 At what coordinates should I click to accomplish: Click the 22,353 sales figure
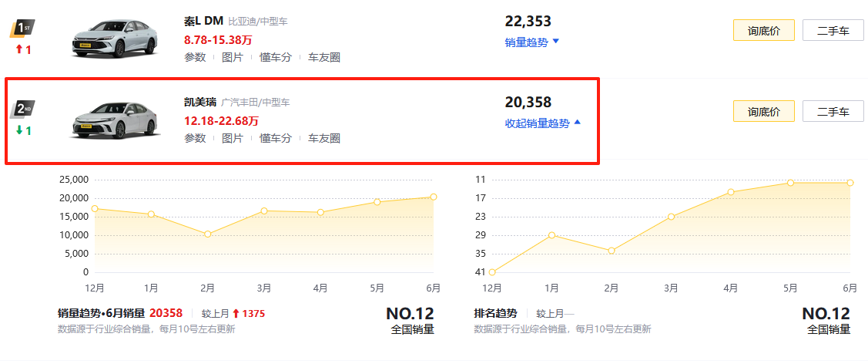(528, 22)
